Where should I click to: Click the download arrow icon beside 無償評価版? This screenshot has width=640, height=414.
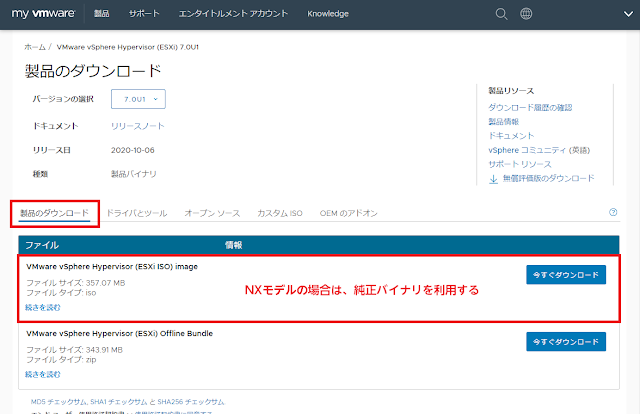493,179
